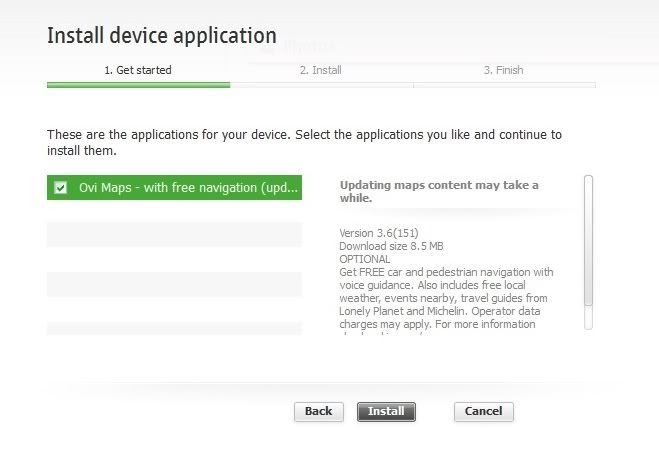This screenshot has width=659, height=455.
Task: Select the first empty row below Ovi Maps
Action: 174,234
